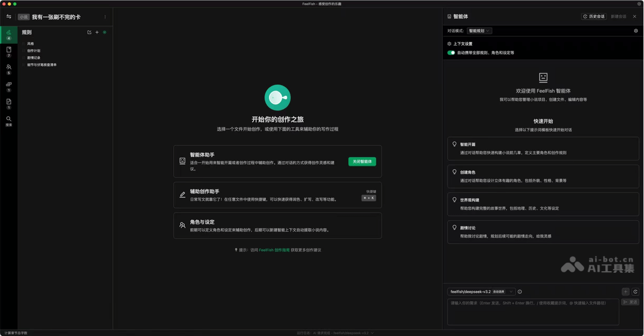Open the settings gear in the 智能体 panel
This screenshot has height=336, width=644.
click(635, 31)
